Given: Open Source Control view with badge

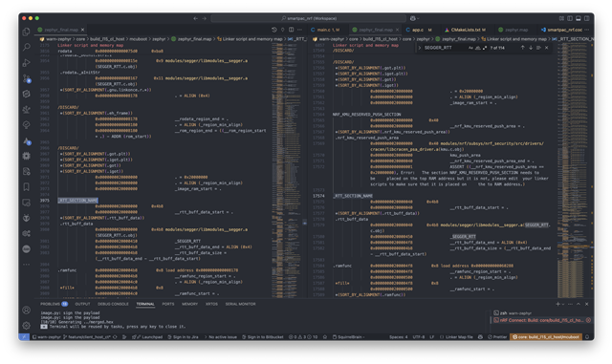Looking at the screenshot, I should point(26,78).
